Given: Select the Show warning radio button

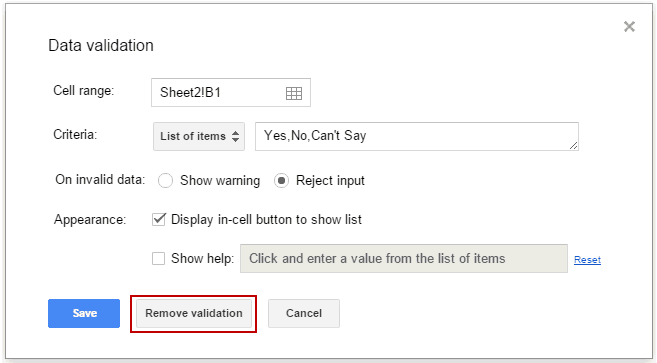Looking at the screenshot, I should (x=165, y=181).
